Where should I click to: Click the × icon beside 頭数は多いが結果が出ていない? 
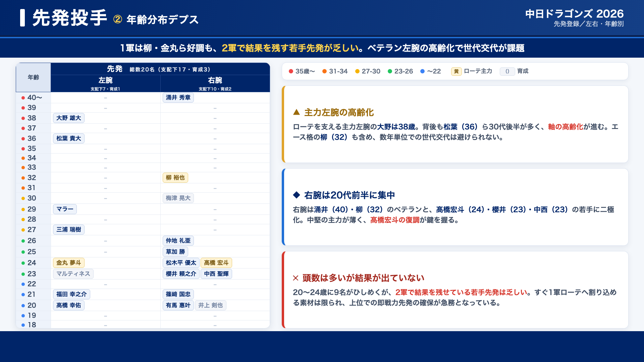[x=296, y=278]
